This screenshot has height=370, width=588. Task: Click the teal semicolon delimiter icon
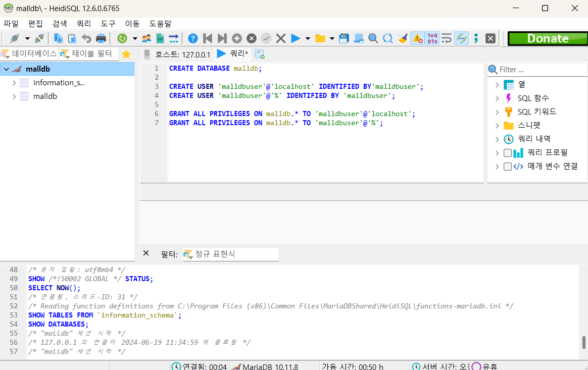(x=476, y=38)
